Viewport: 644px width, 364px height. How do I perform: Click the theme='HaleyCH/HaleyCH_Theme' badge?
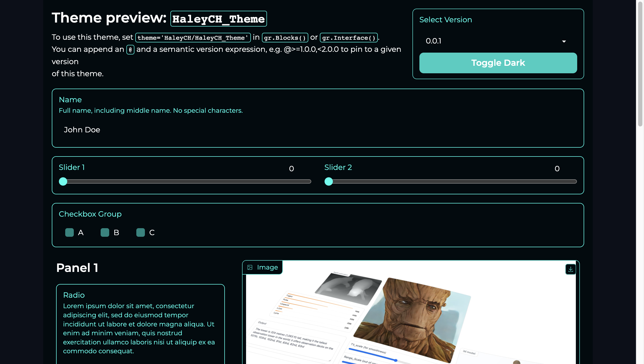(193, 38)
